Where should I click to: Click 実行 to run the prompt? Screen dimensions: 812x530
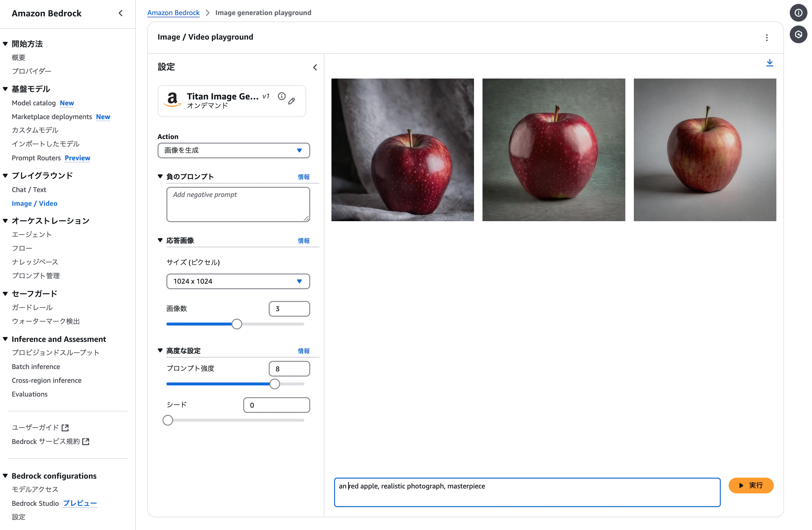click(751, 485)
